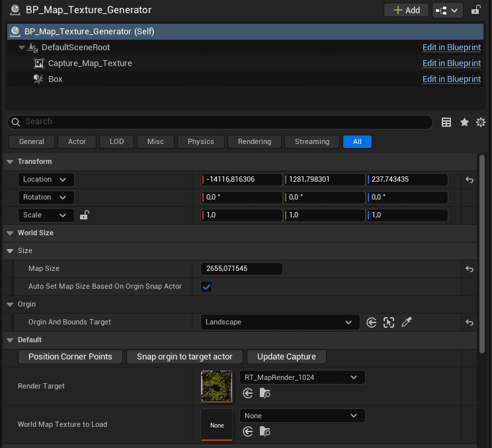
Task: Collapse the Default section
Action: click(x=10, y=340)
